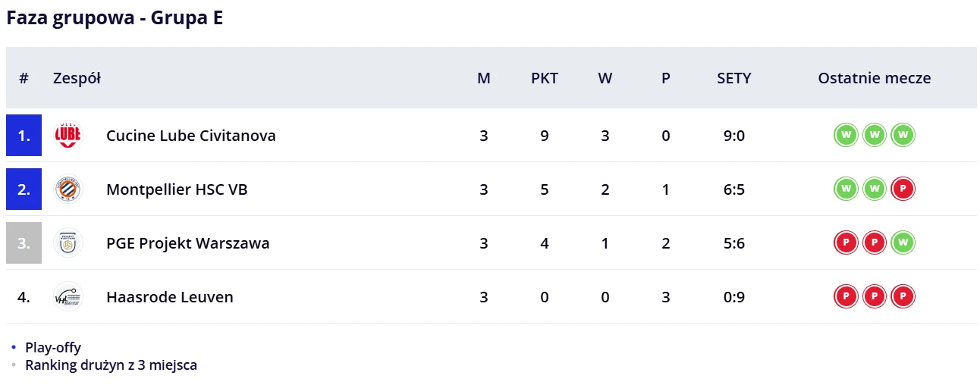Viewport: 980px width, 388px height.
Task: Click the Haasrode Leuven team logo
Action: (x=68, y=297)
